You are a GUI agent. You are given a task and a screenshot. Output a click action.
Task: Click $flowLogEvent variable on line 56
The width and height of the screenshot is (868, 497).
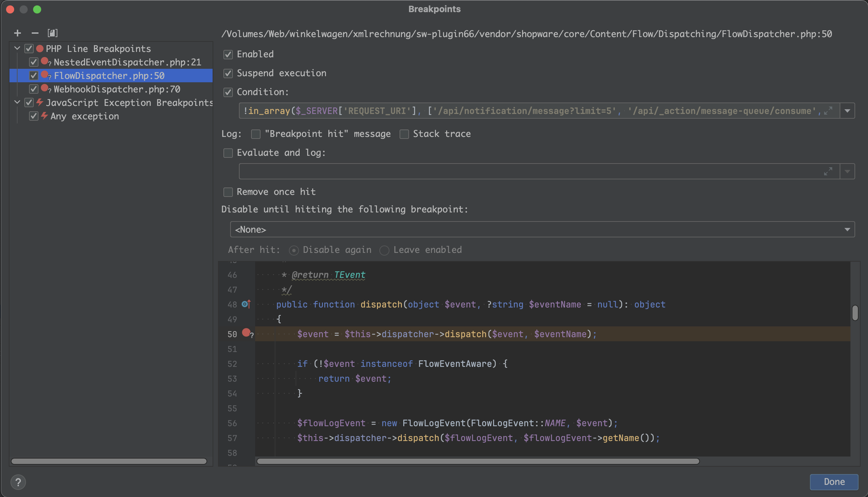pyautogui.click(x=331, y=423)
